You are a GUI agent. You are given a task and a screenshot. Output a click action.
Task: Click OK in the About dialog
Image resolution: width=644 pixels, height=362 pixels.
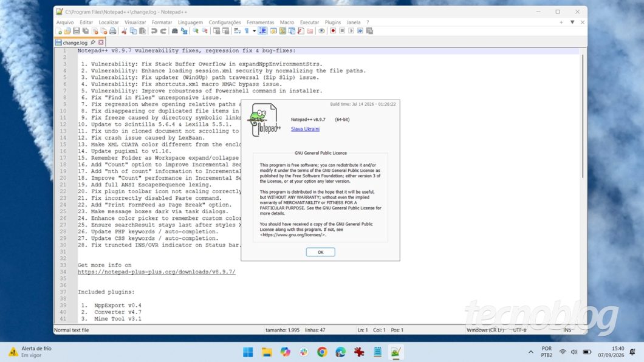click(320, 252)
